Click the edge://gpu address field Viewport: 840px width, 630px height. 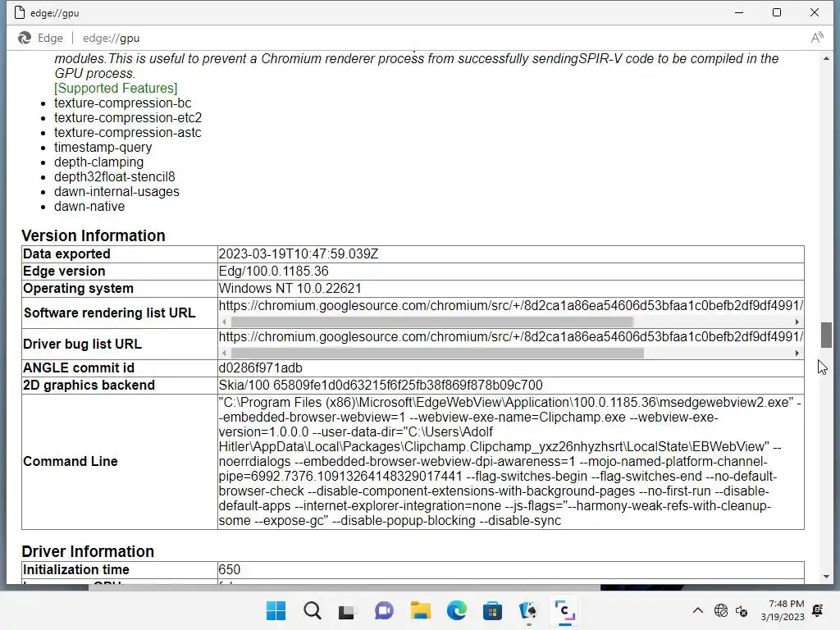(x=111, y=38)
